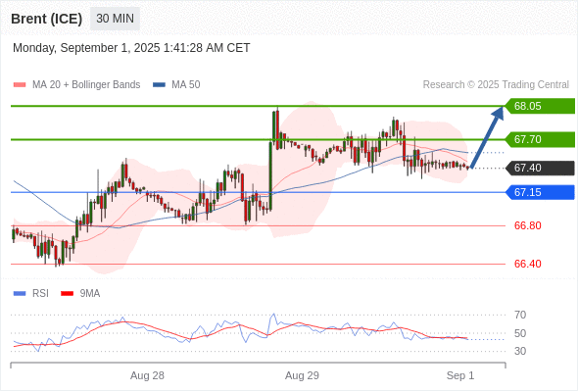Click the RSI 70 level label

[520, 315]
